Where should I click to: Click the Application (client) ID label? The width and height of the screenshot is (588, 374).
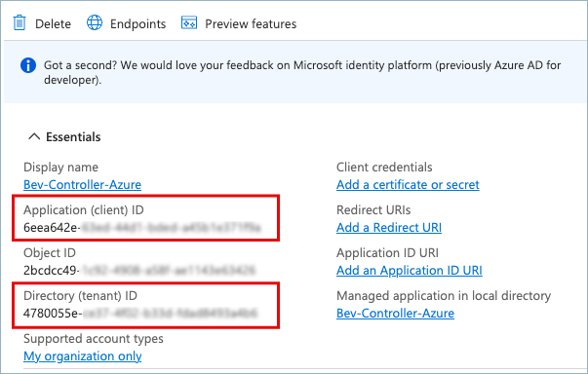point(84,210)
